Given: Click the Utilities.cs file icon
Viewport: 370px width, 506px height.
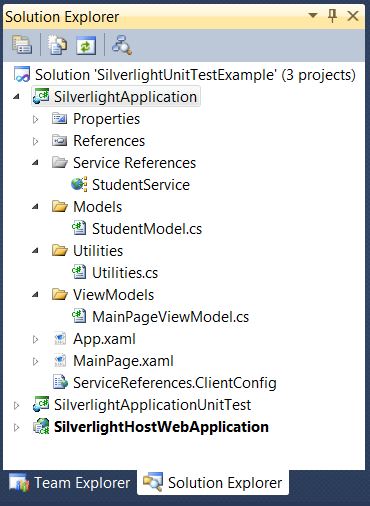Looking at the screenshot, I should (x=79, y=272).
